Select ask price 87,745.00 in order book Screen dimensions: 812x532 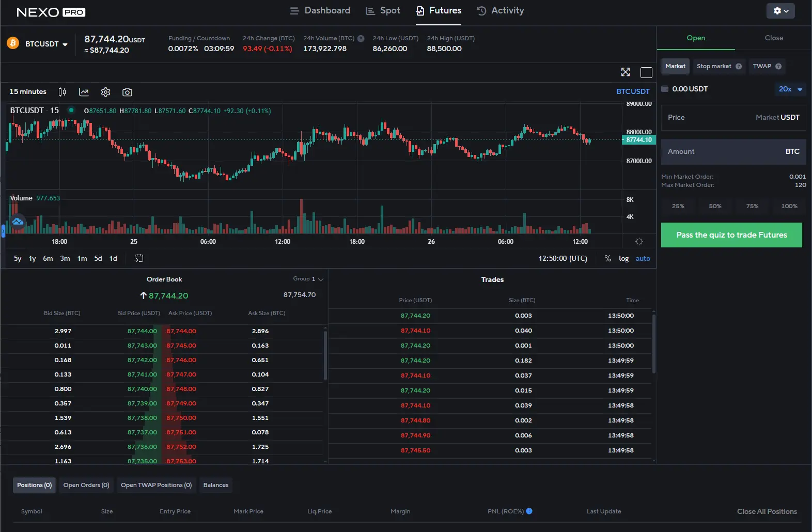pos(181,346)
